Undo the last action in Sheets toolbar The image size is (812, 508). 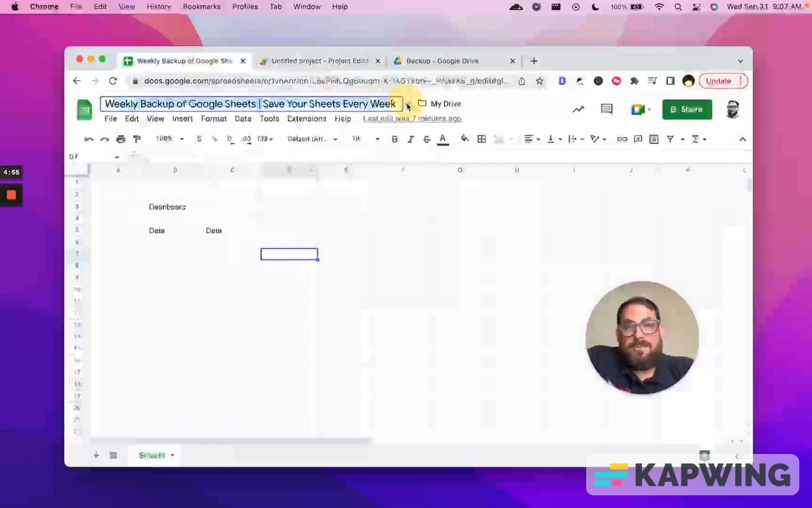tap(89, 139)
